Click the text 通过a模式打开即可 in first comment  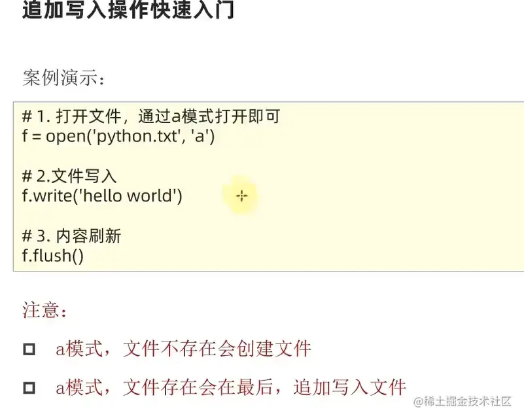pos(209,117)
